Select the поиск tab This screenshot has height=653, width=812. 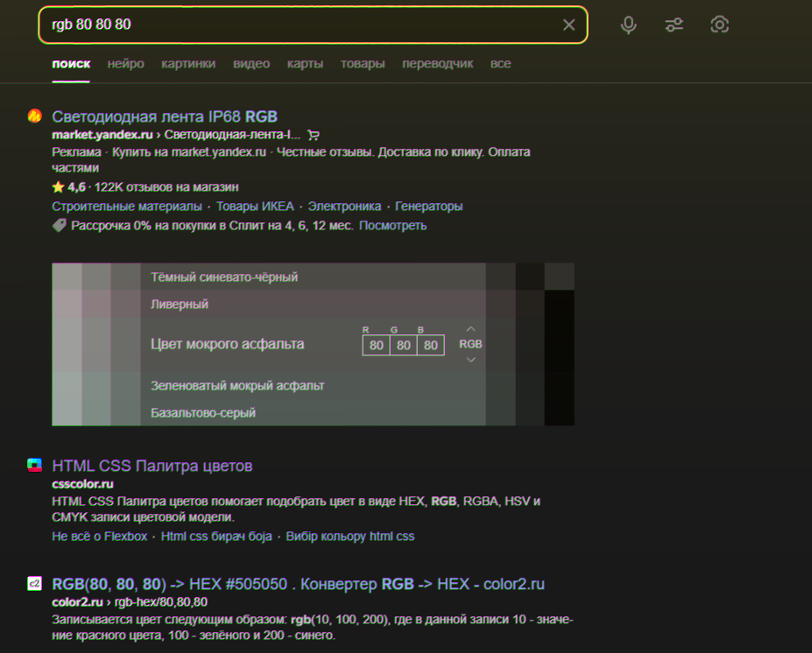coord(71,64)
